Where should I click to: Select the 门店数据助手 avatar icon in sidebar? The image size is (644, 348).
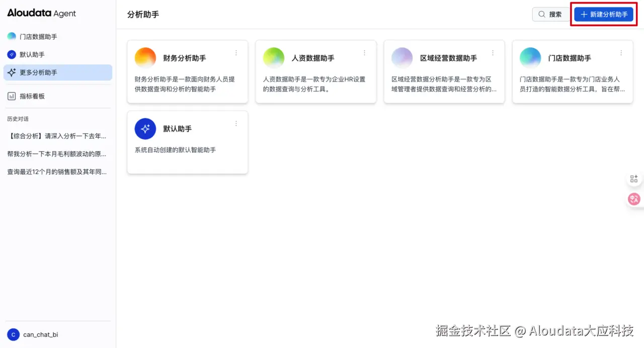[11, 36]
